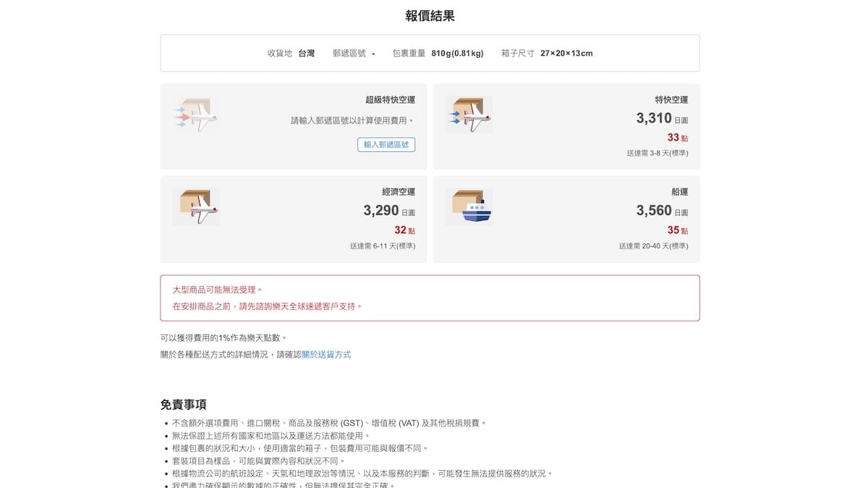Click the 不含額外選項費用 disclaimer bullet
This screenshot has height=488, width=868.
coord(329,423)
